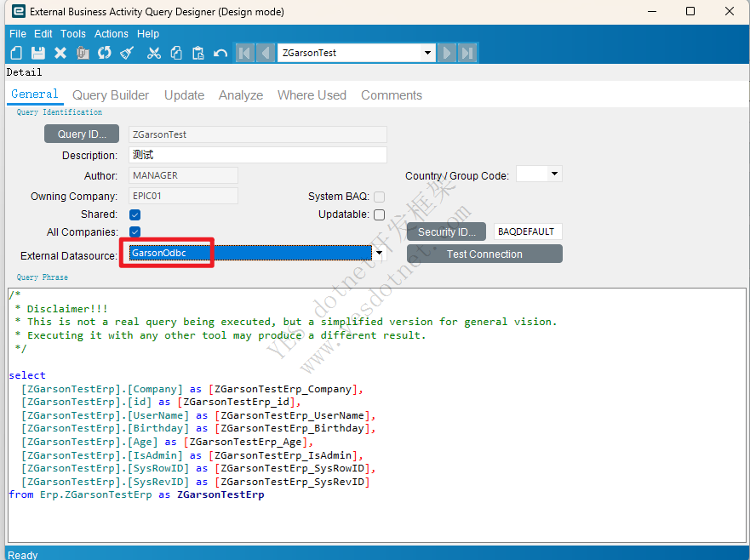Uncheck the Shared checkbox
Viewport: 750px width, 560px height.
click(135, 214)
